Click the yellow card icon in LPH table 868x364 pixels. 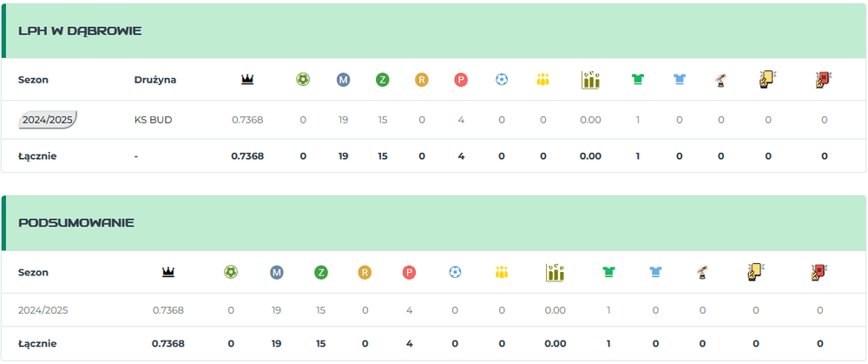pyautogui.click(x=767, y=80)
